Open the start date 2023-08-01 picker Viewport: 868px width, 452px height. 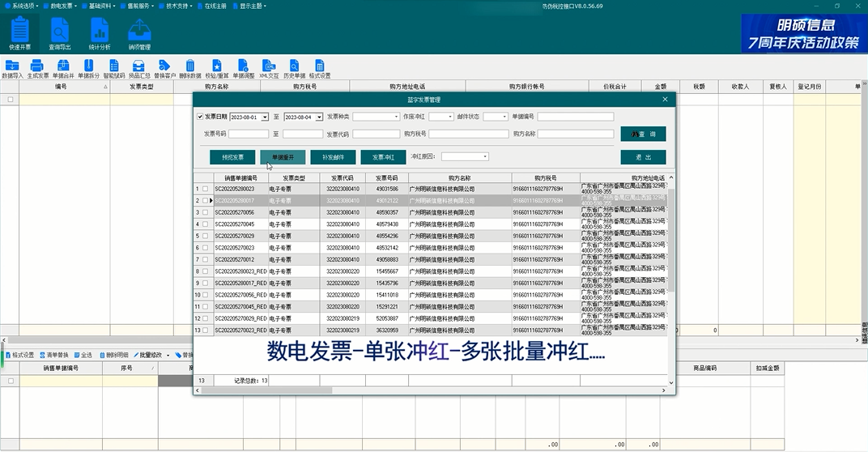(264, 117)
